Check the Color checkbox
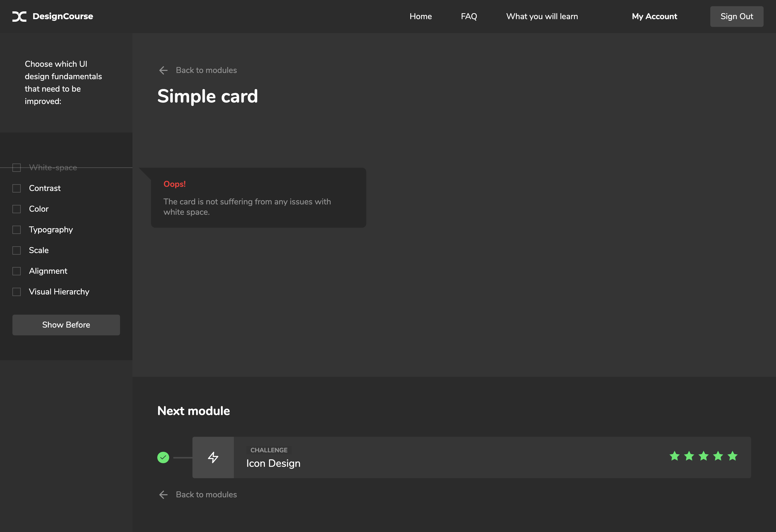This screenshot has width=776, height=532. [x=17, y=209]
